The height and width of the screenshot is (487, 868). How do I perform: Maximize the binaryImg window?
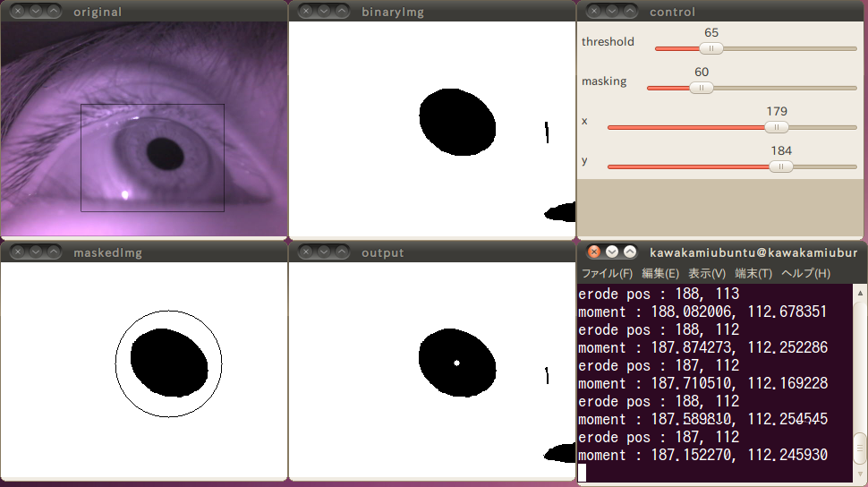[x=342, y=12]
